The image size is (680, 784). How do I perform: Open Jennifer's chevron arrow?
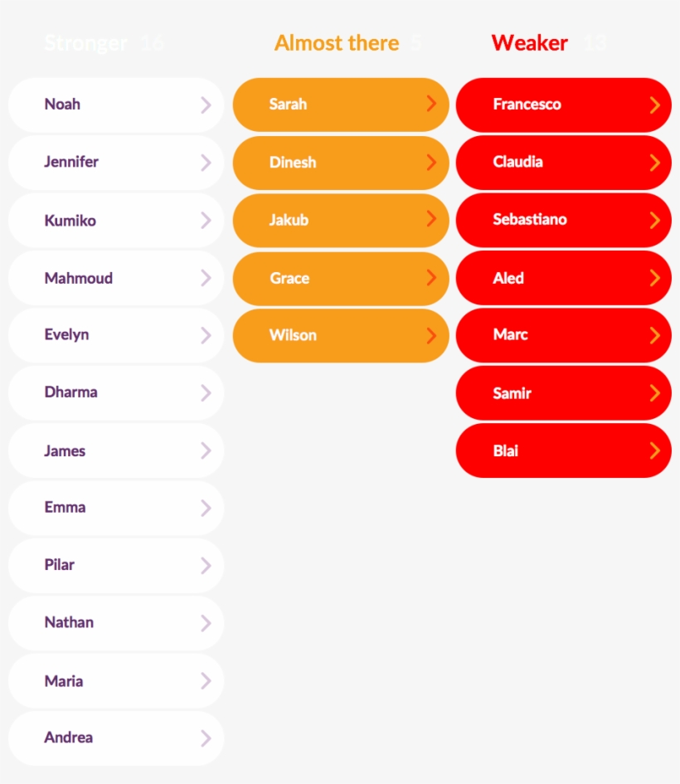tap(206, 163)
